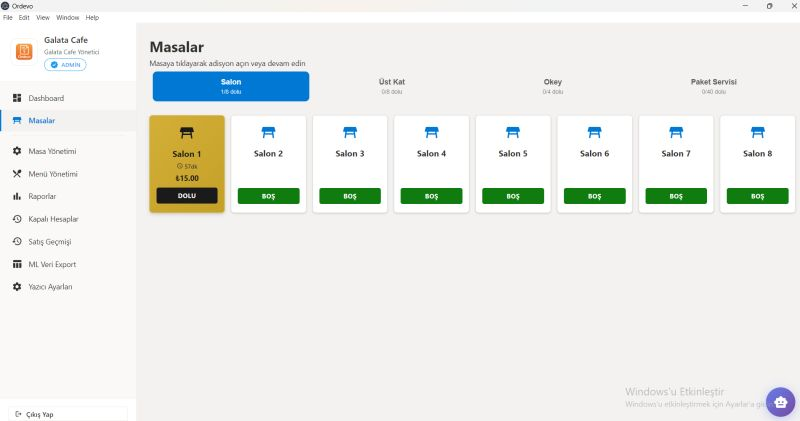Click the Raporlar bar chart icon
Viewport: 800px width, 421px height.
(x=17, y=196)
